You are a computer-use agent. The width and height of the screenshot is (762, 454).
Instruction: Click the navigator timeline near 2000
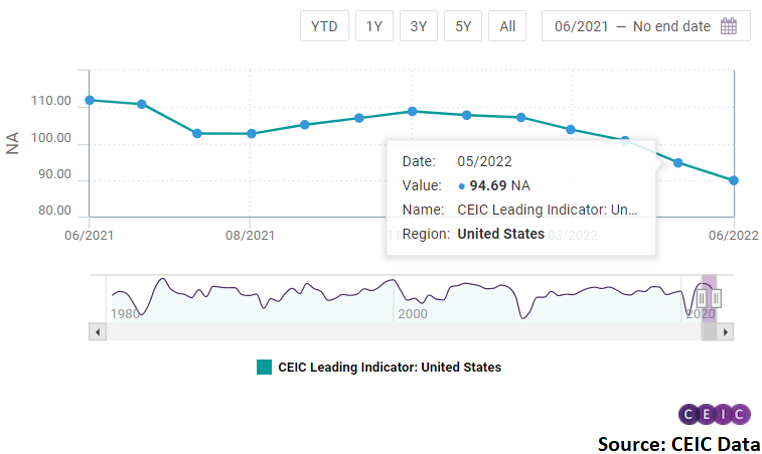[x=412, y=298]
